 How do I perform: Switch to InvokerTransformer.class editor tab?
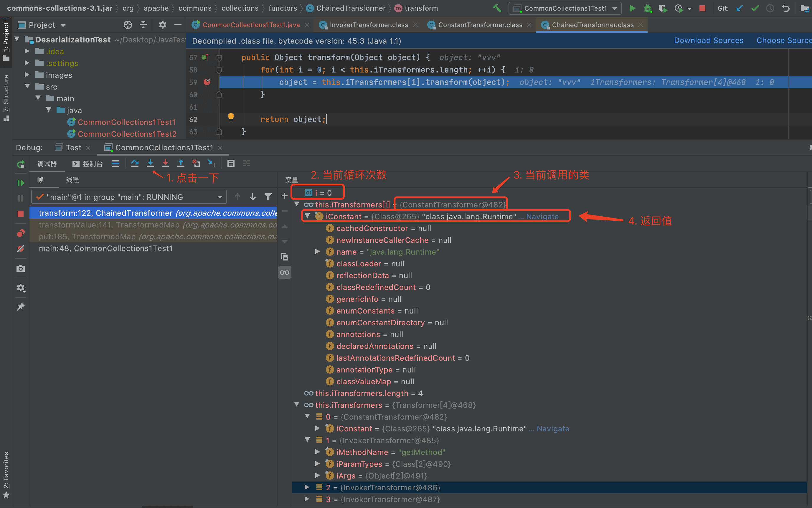369,25
